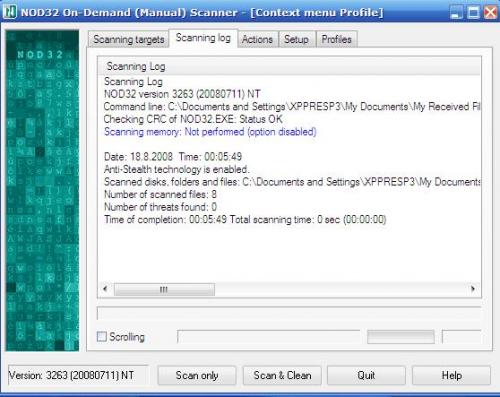500x397 pixels.
Task: Click the Scanning Log column header
Action: coord(289,66)
